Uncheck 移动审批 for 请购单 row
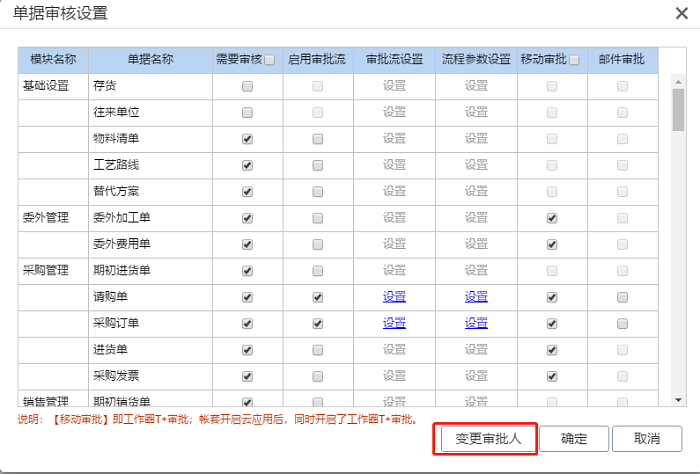700x474 pixels. click(x=552, y=297)
